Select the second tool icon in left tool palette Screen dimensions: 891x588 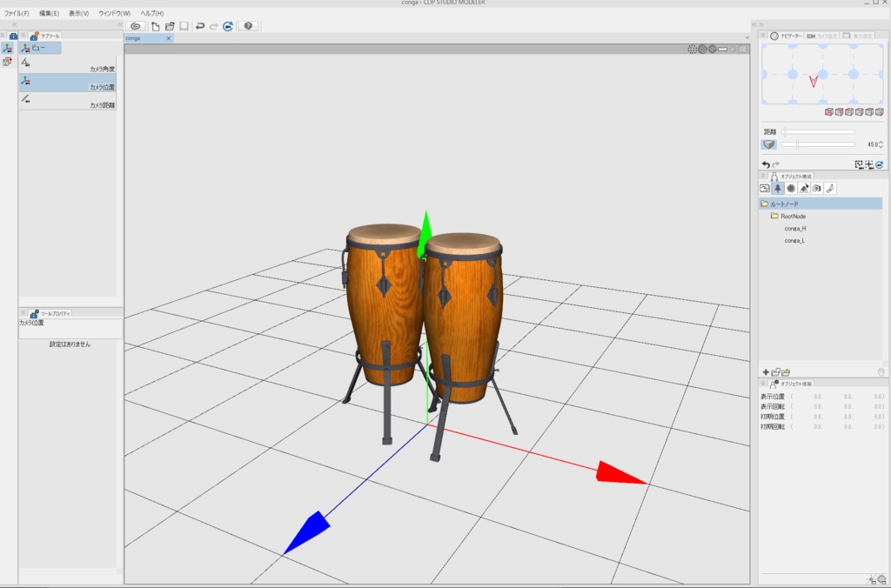[7, 62]
